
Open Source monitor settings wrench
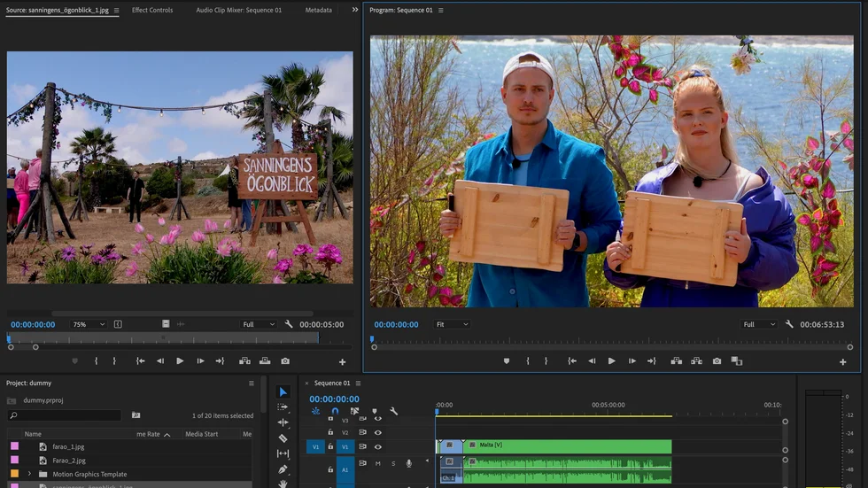pos(289,324)
